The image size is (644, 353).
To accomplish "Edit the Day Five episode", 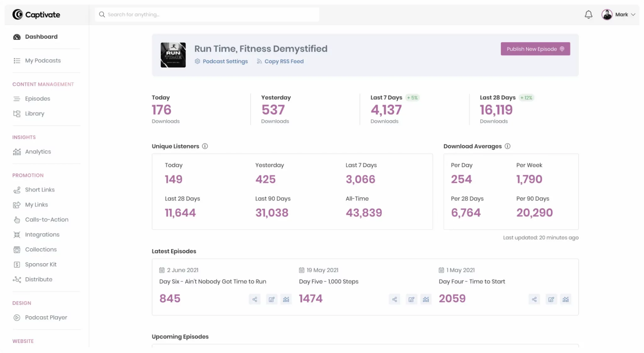I will [411, 299].
